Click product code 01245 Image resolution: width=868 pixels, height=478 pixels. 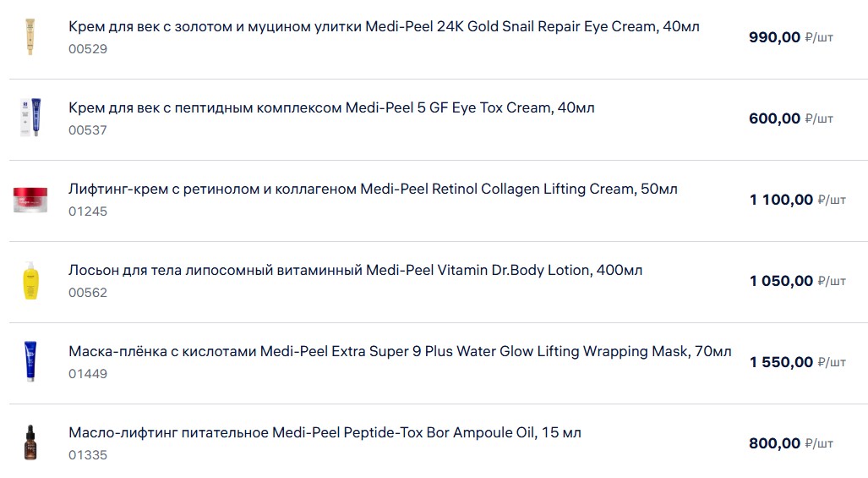coord(88,212)
